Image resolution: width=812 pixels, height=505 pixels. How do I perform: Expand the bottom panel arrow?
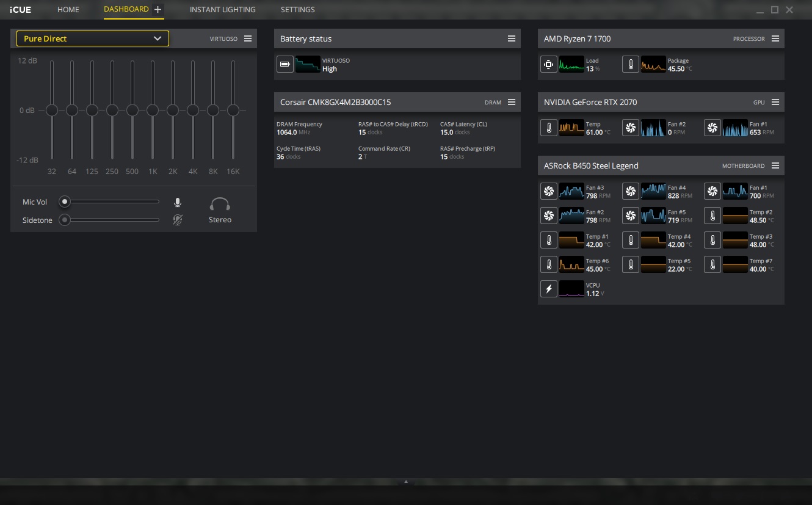coord(406,482)
